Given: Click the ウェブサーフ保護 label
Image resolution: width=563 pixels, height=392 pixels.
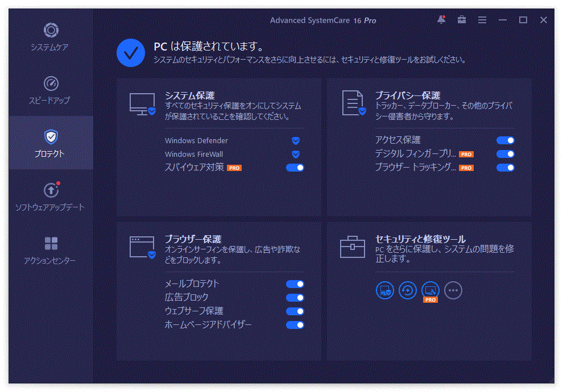Looking at the screenshot, I should click(194, 311).
